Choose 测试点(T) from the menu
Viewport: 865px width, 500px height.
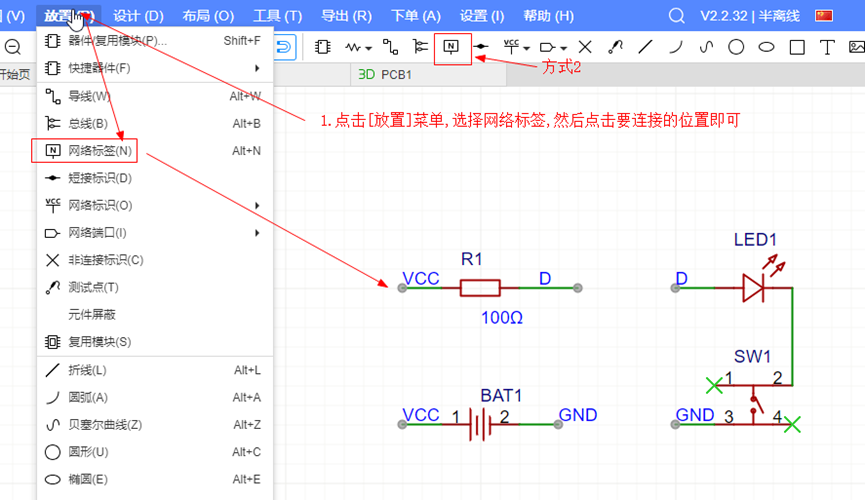coord(155,288)
